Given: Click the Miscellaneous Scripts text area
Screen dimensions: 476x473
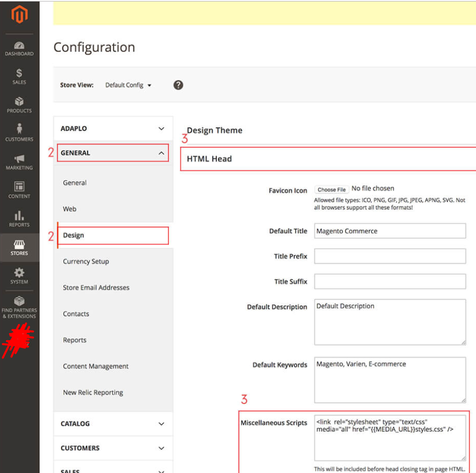Looking at the screenshot, I should [x=390, y=438].
